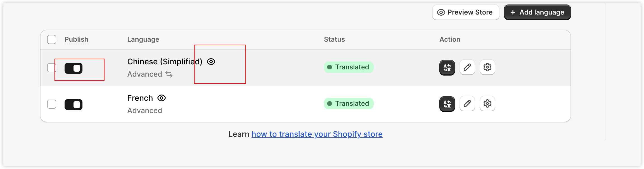The width and height of the screenshot is (644, 169).
Task: Toggle publish switch for Chinese (Simplified)
Action: (x=74, y=68)
